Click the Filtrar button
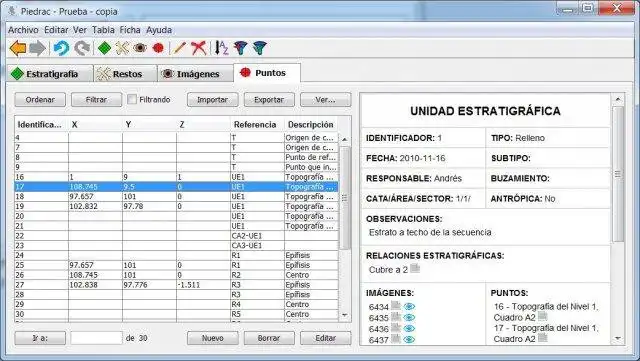 96,100
